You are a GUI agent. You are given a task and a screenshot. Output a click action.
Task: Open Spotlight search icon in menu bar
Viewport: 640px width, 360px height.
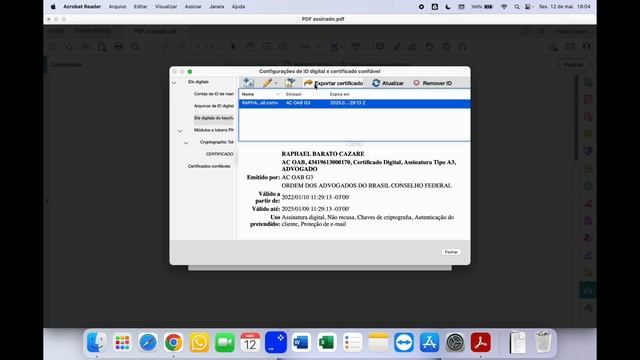[x=517, y=7]
